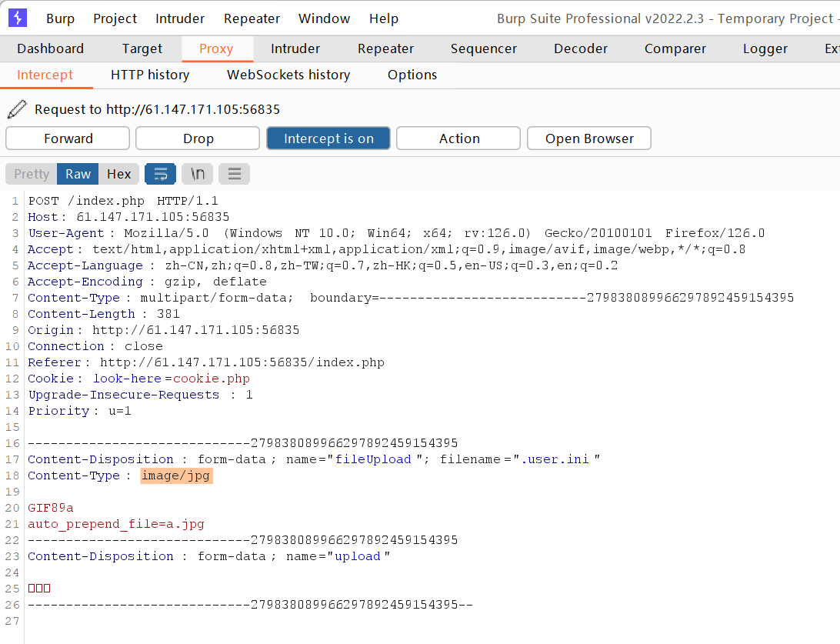Click the POST /index.php HTTP/1.1 request line
The height and width of the screenshot is (644, 840).
[x=123, y=201]
